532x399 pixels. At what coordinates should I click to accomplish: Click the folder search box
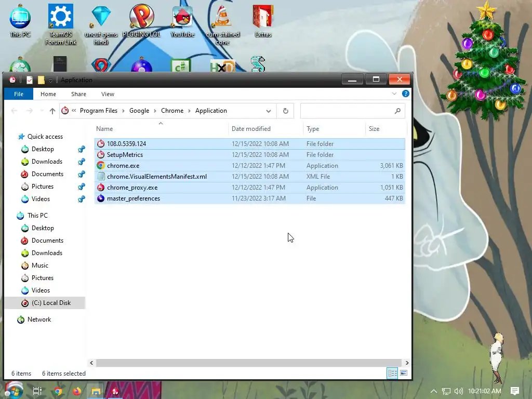353,111
